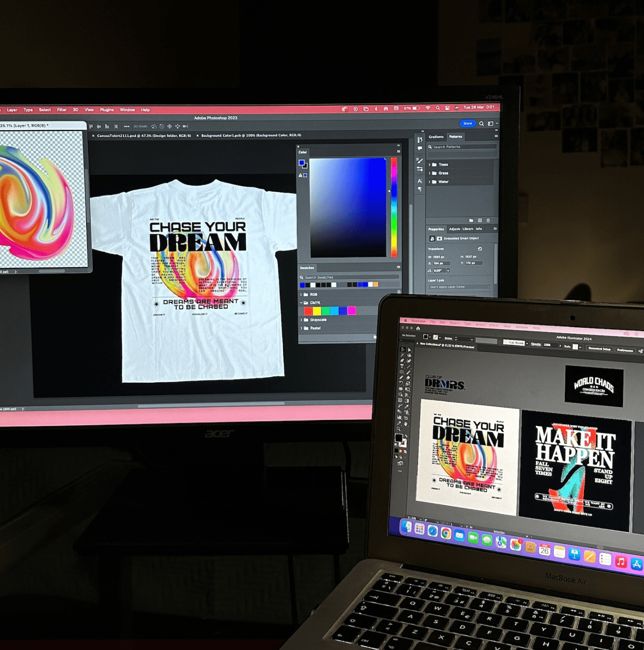This screenshot has height=650, width=644.
Task: Click the hue slider in Color panel
Action: (x=394, y=207)
